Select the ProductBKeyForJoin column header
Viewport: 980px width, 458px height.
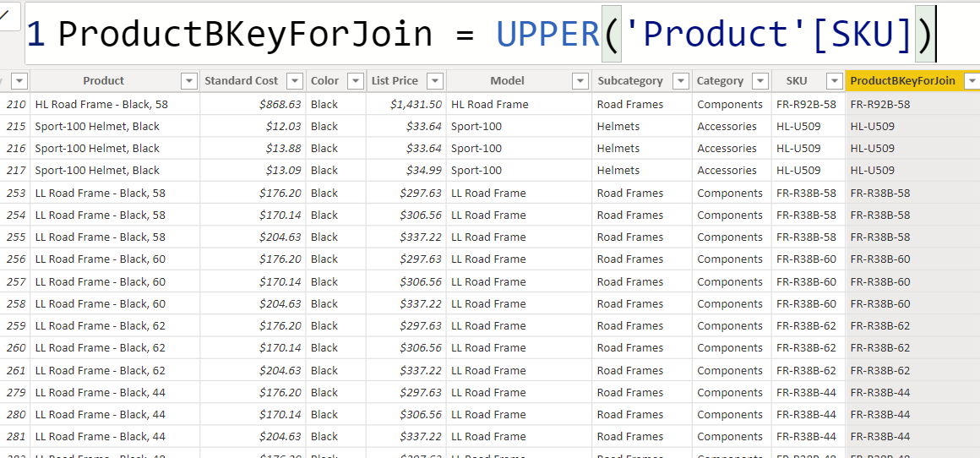[902, 81]
